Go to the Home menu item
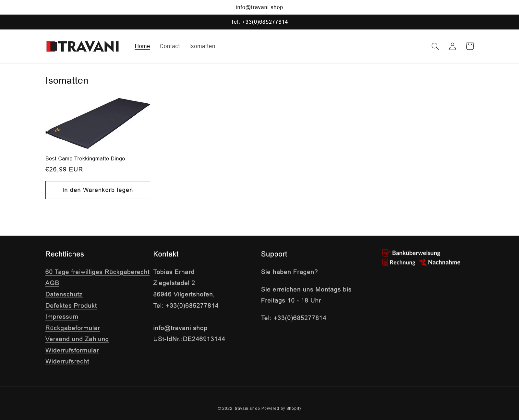519x420 pixels. click(x=142, y=46)
